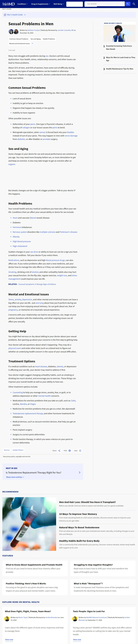The height and width of the screenshot is (644, 138).
Task: Go to the WebMD home logo
Action: [x=8, y=4]
